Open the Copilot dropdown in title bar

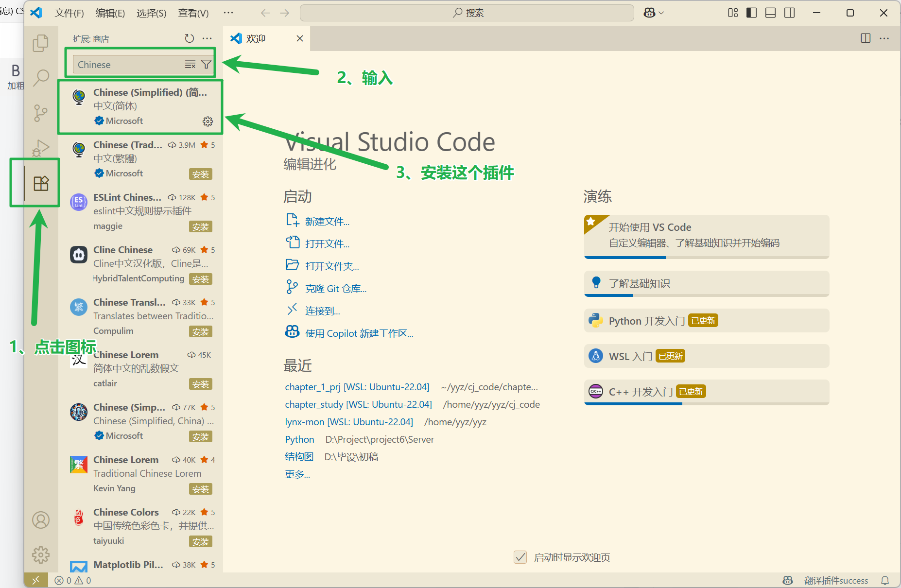pos(654,13)
